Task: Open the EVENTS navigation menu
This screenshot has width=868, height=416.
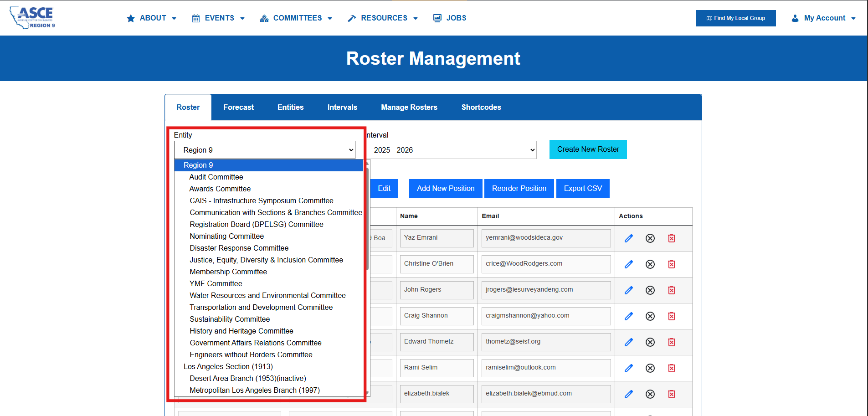Action: 218,18
